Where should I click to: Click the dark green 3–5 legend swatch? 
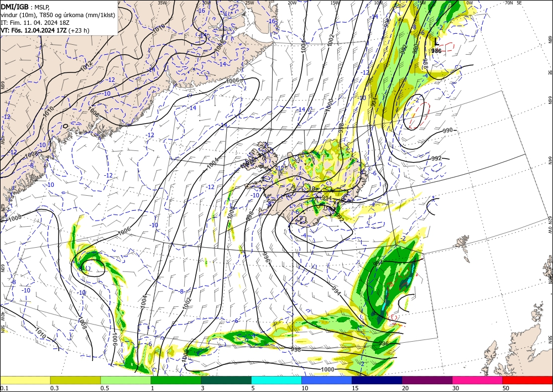click(x=226, y=380)
